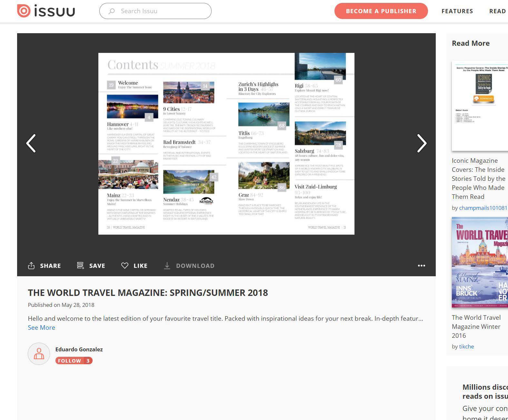Screen dimensions: 508x420
Task: Click the Visit Zuid-Limburg contents entry
Action: click(x=316, y=187)
